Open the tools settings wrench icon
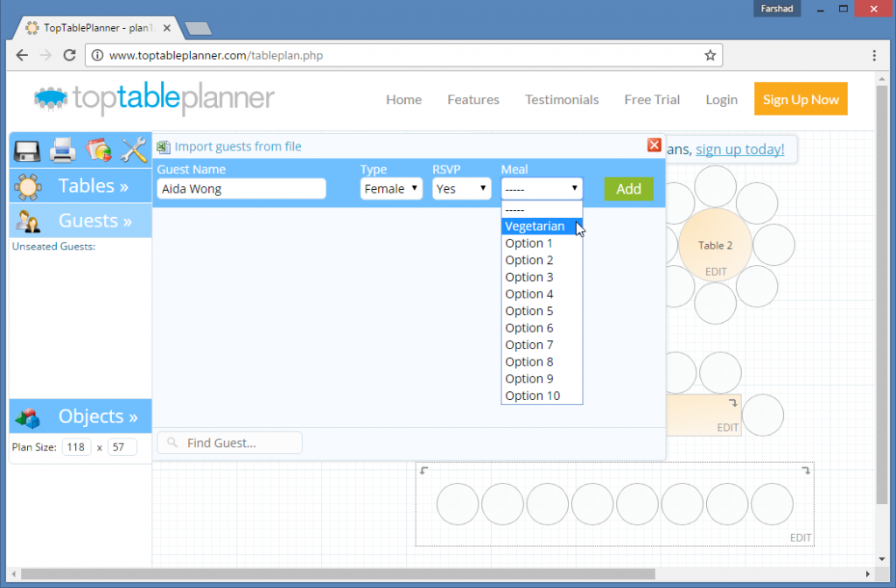The height and width of the screenshot is (588, 896). (133, 150)
